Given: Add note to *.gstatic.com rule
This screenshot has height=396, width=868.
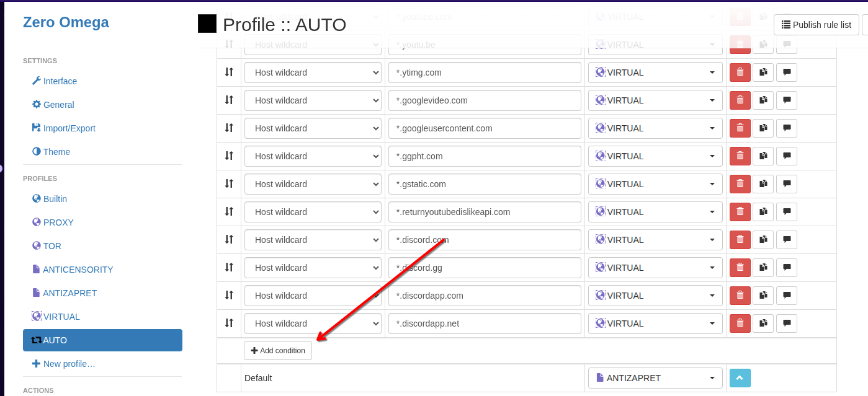Looking at the screenshot, I should pyautogui.click(x=787, y=184).
